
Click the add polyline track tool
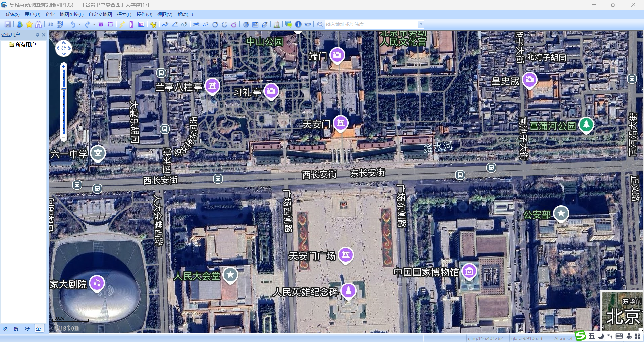coord(165,24)
